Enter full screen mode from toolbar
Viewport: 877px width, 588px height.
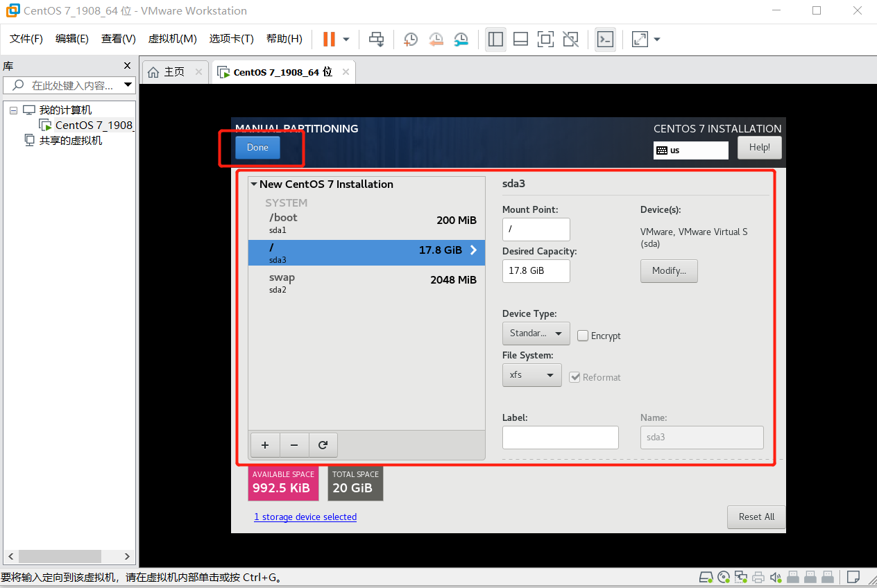(545, 39)
